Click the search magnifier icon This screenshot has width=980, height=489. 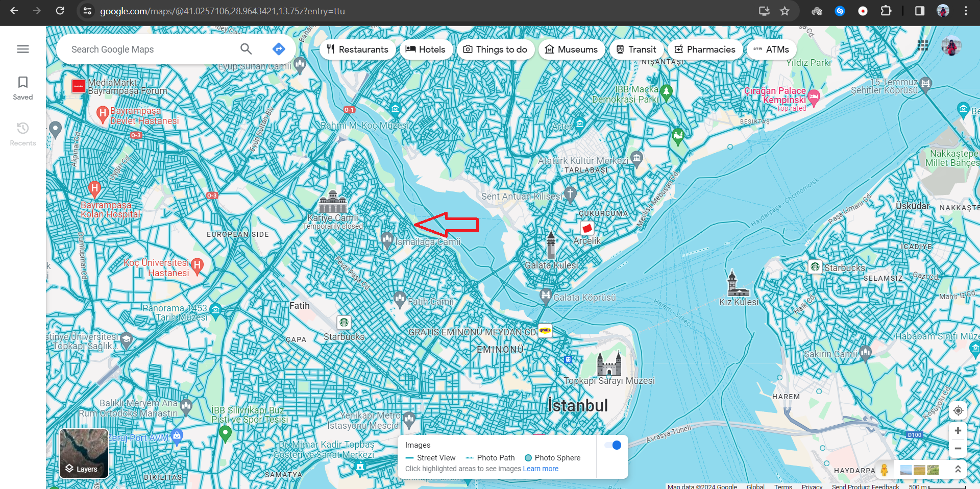[246, 49]
